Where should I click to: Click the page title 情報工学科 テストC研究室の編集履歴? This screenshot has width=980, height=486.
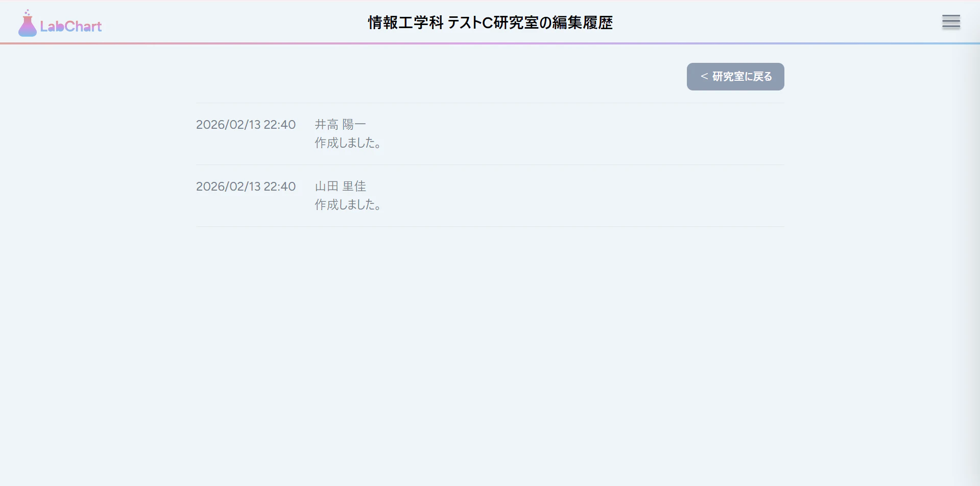490,22
